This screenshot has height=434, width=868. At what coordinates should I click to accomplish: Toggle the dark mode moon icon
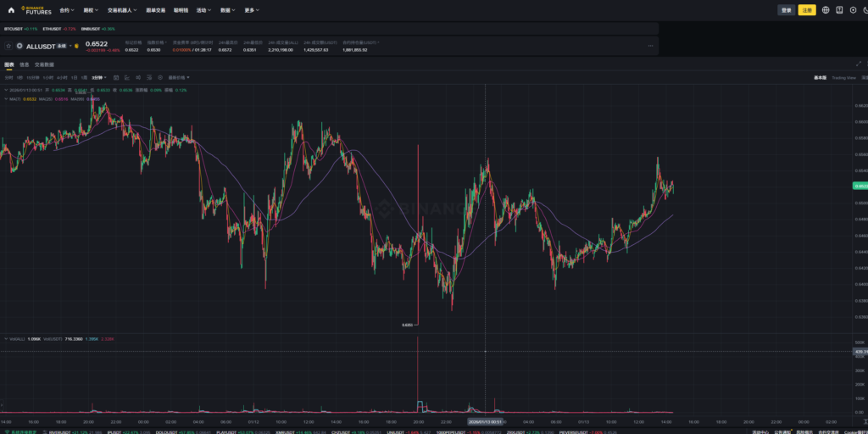point(864,10)
